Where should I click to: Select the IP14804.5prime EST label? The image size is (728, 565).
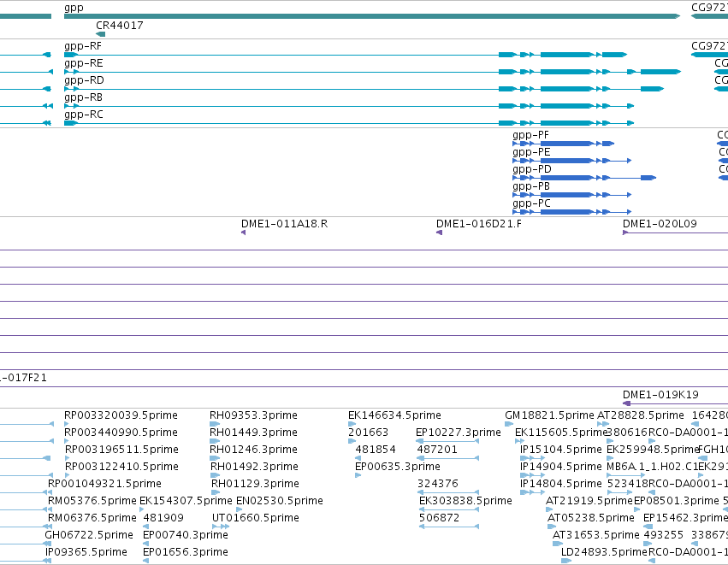coord(561,484)
